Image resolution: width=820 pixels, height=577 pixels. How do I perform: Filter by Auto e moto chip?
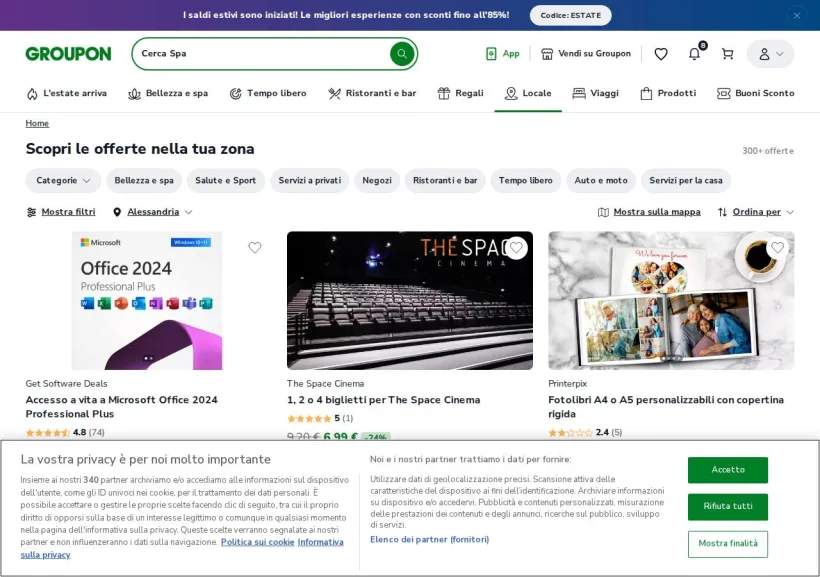pyautogui.click(x=601, y=180)
